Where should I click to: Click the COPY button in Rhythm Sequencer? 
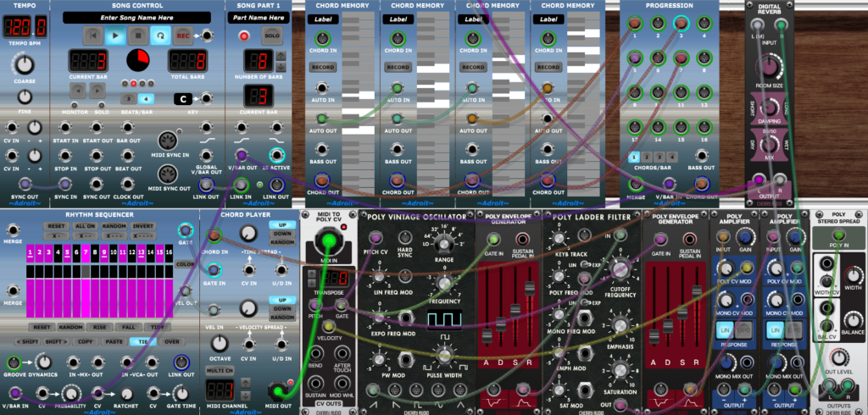(86, 341)
